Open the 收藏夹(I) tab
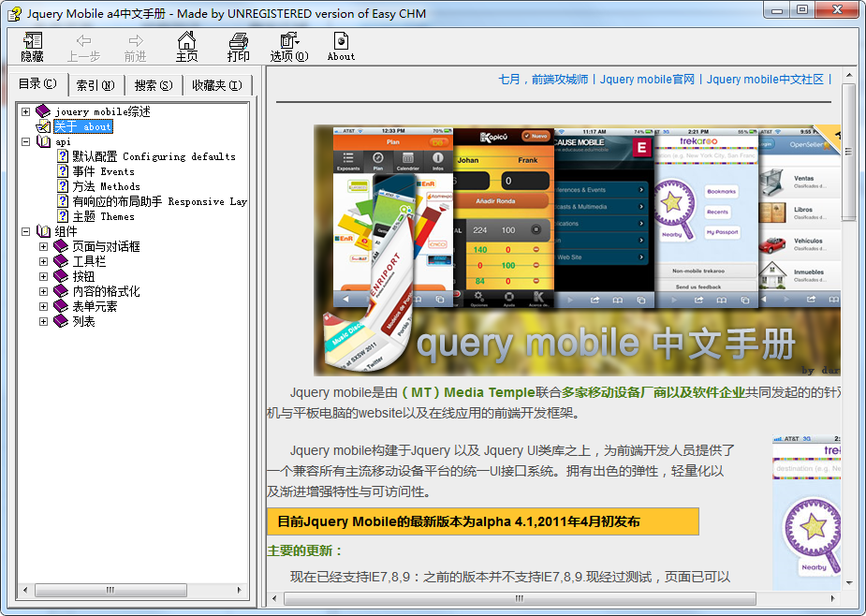Image resolution: width=866 pixels, height=616 pixels. pyautogui.click(x=219, y=84)
